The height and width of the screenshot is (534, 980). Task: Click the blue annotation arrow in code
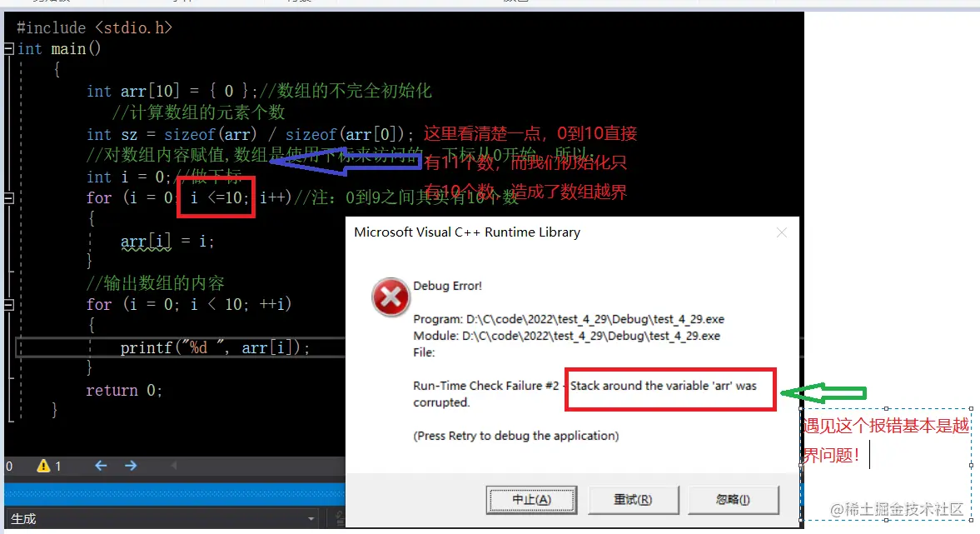tap(345, 161)
